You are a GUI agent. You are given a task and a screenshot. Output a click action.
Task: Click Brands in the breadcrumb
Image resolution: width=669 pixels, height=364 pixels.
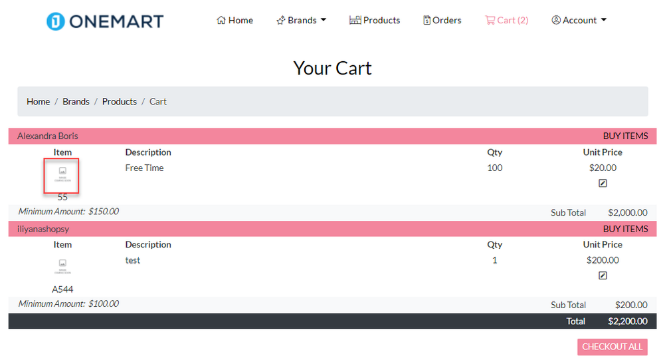76,102
